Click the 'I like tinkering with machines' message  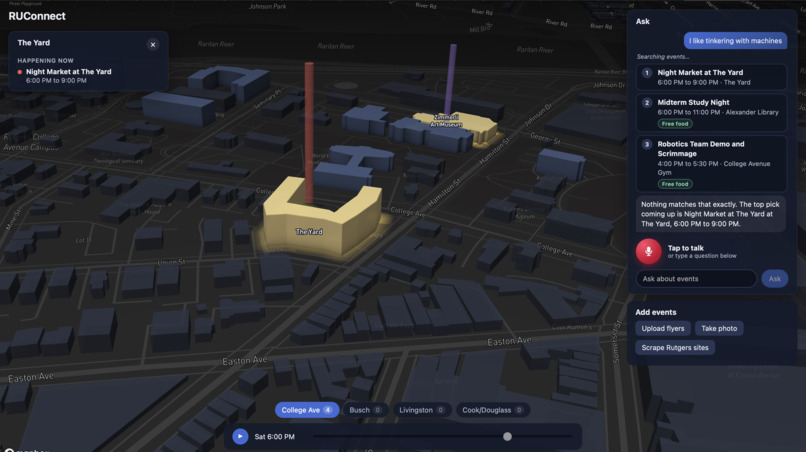pyautogui.click(x=735, y=41)
